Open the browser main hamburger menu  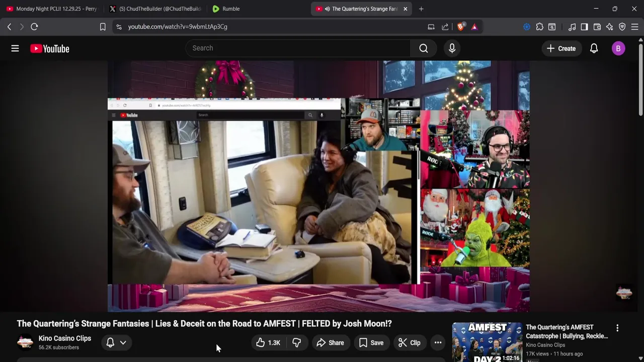click(634, 27)
